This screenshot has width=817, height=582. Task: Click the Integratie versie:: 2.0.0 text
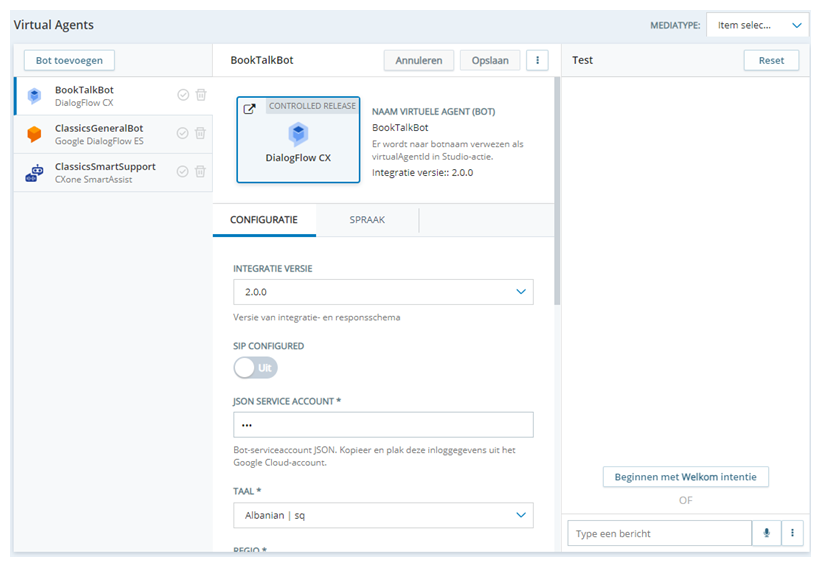(423, 173)
